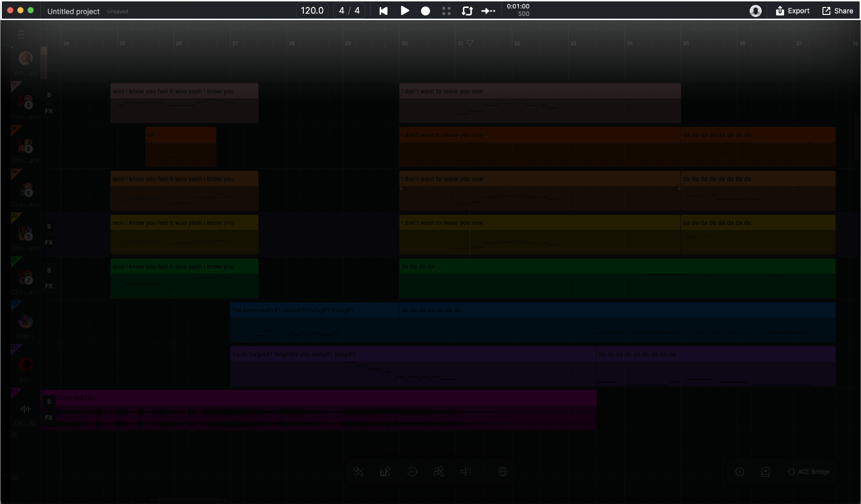This screenshot has height=504, width=861.
Task: Click the Export button
Action: pos(792,11)
